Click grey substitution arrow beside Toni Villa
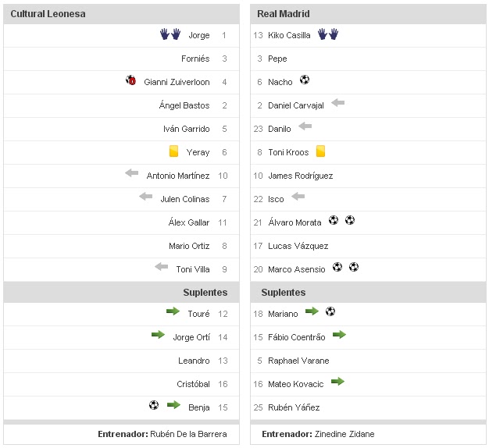This screenshot has height=448, width=489. 162,267
